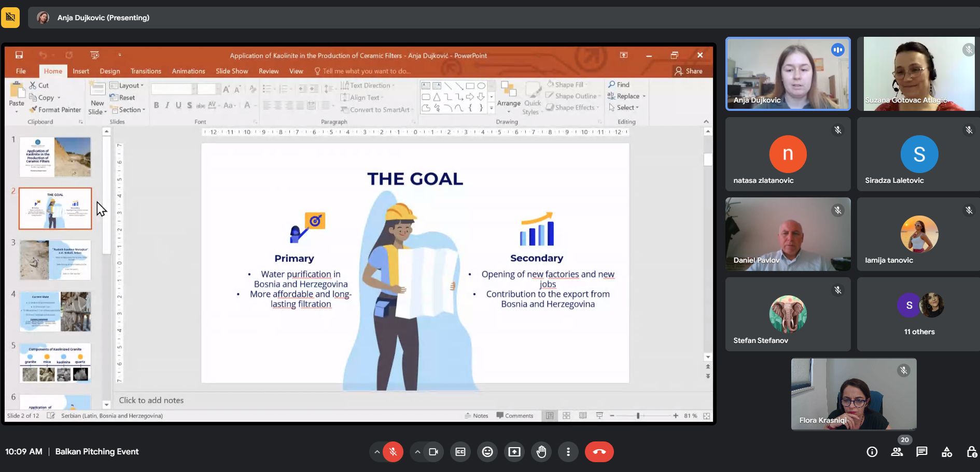Click Text Direction button

[368, 85]
